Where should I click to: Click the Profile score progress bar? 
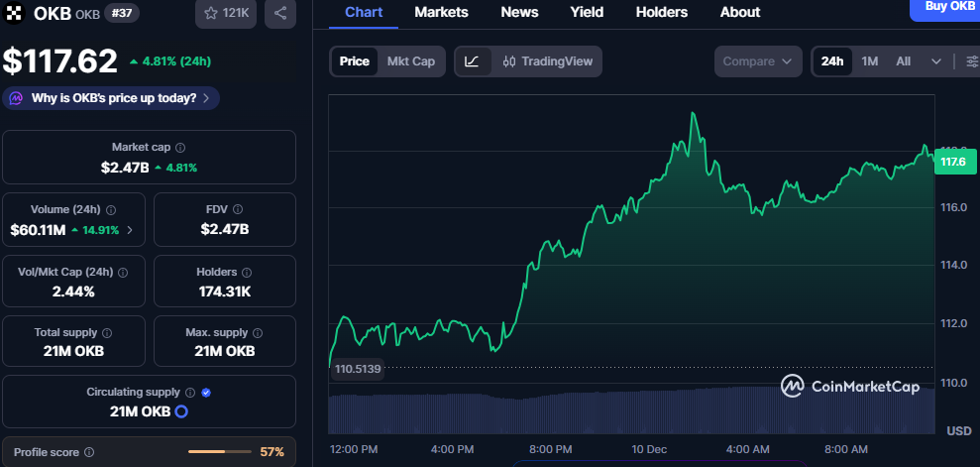(x=219, y=452)
